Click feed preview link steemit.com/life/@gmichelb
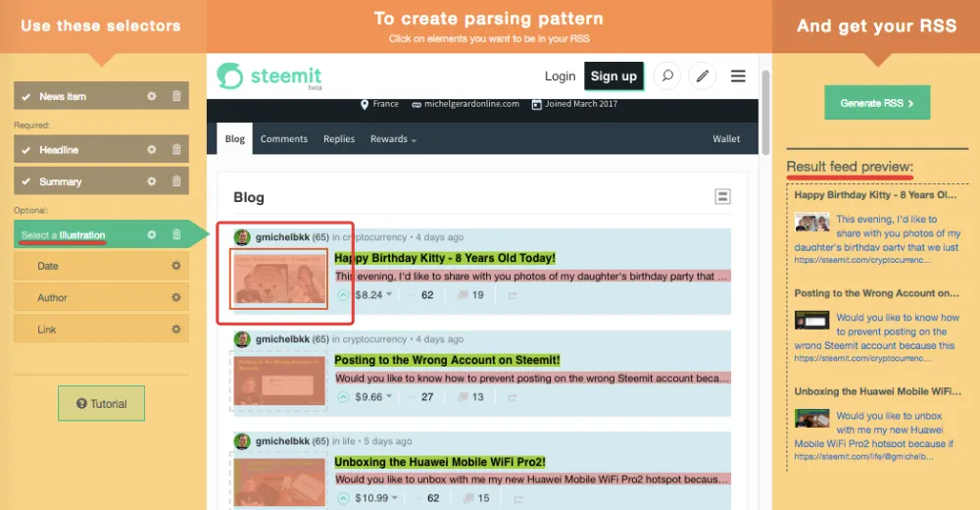This screenshot has width=980, height=510. 863,457
